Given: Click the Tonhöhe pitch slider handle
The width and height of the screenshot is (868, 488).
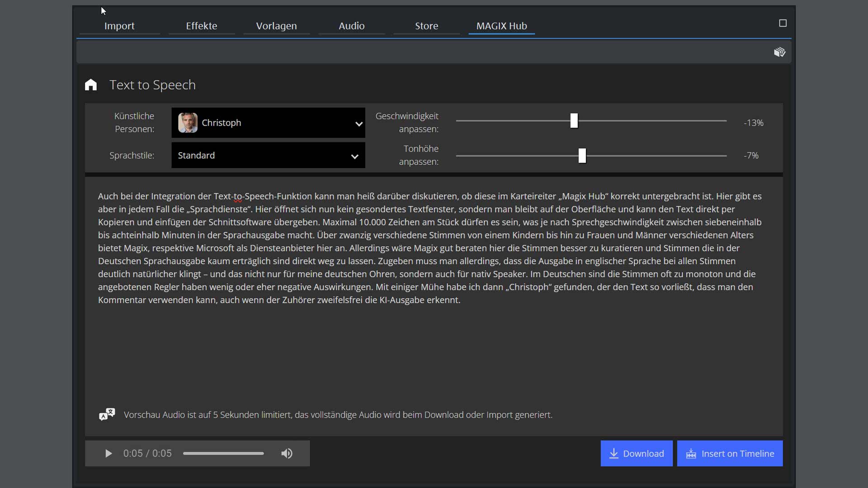Looking at the screenshot, I should pyautogui.click(x=582, y=155).
